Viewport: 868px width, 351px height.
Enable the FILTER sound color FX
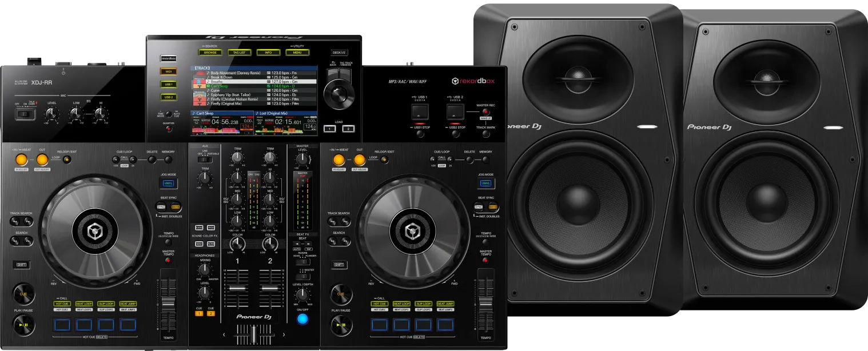[x=211, y=244]
